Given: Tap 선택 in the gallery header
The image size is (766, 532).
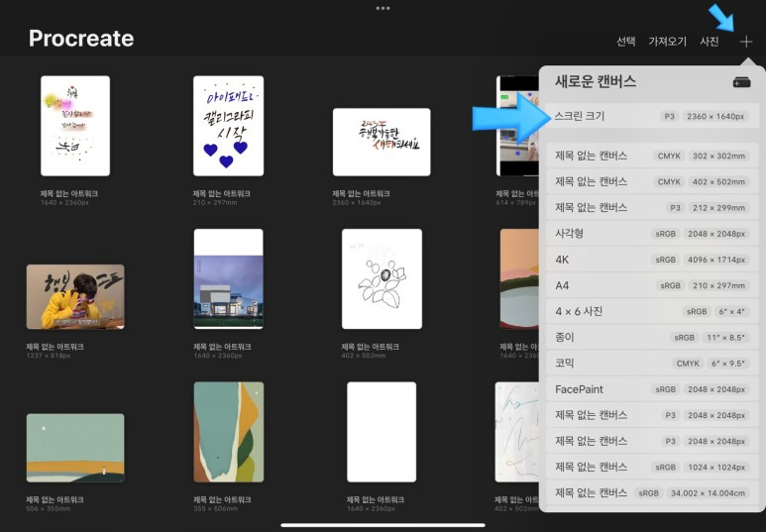Looking at the screenshot, I should (625, 42).
